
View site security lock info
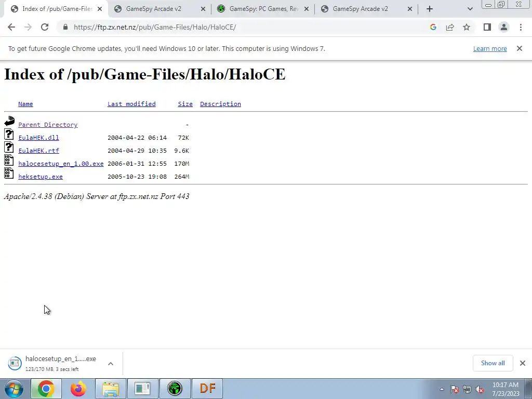point(65,27)
